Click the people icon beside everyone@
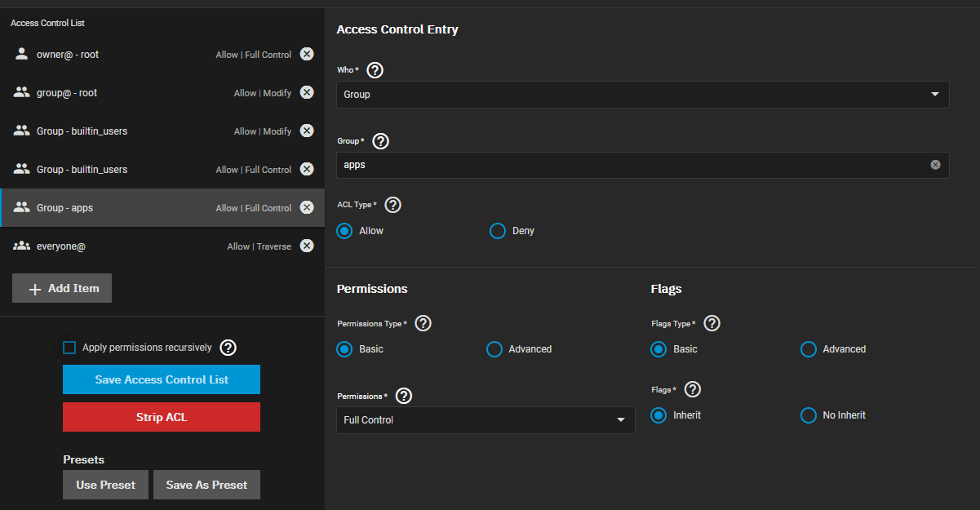The width and height of the screenshot is (980, 510). pyautogui.click(x=22, y=246)
